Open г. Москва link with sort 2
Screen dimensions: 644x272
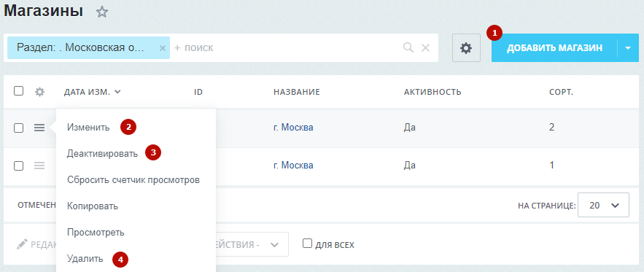click(293, 128)
